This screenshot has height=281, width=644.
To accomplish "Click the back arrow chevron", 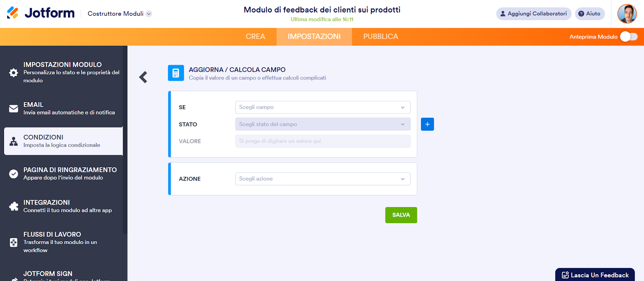I will (143, 77).
